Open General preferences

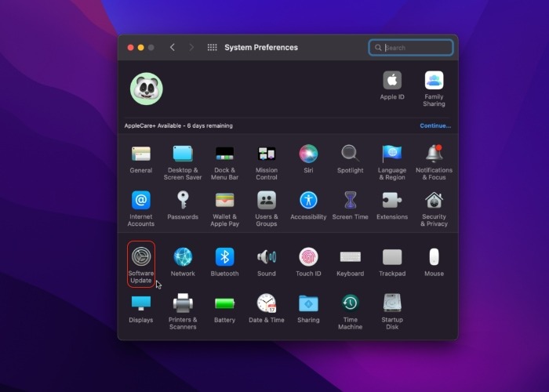(x=140, y=160)
